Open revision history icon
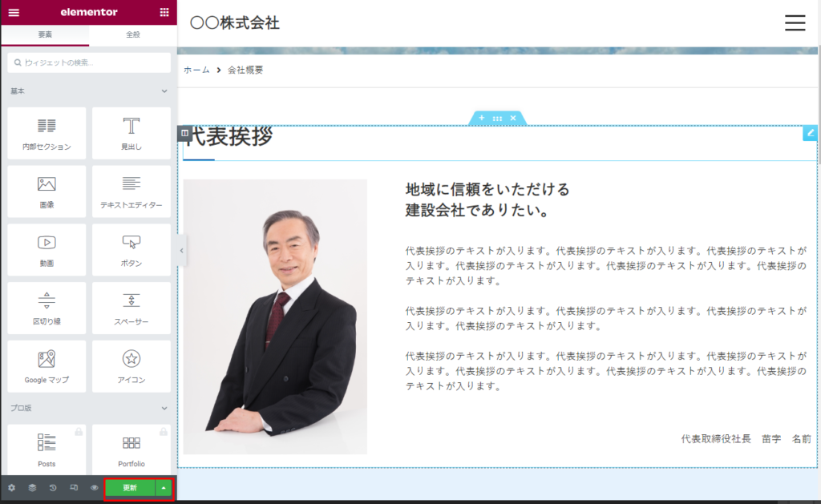Screen dimensions: 821x504 pyautogui.click(x=53, y=487)
